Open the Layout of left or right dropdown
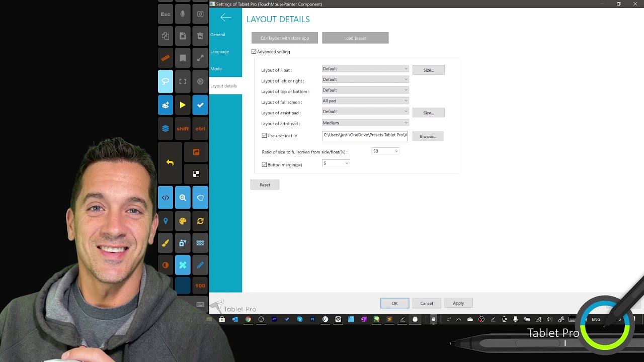644x362 pixels. [365, 79]
